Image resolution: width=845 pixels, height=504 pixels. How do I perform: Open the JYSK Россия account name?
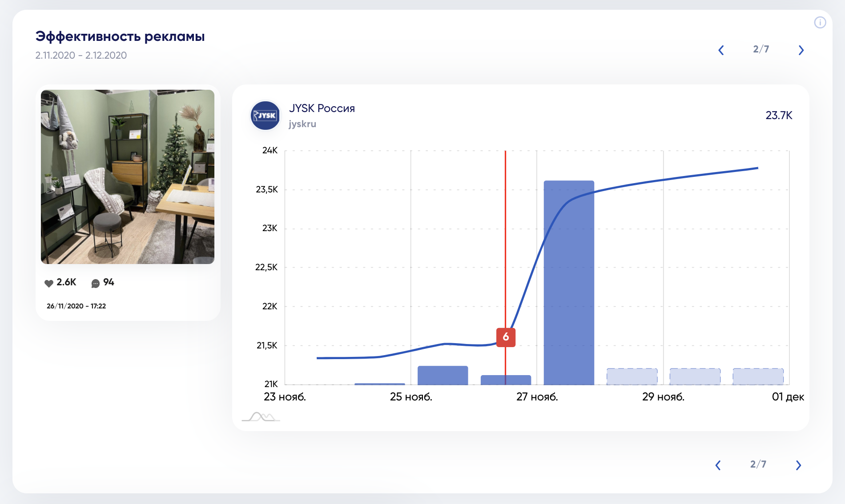point(322,108)
